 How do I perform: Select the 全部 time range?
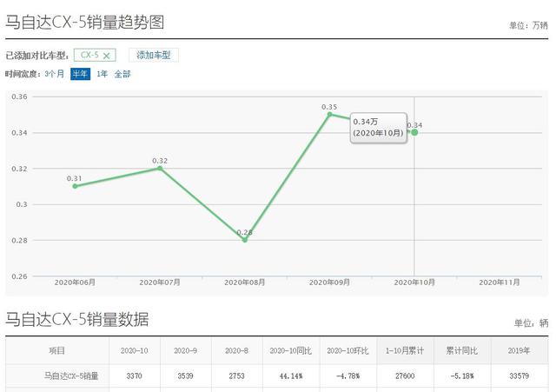point(122,74)
